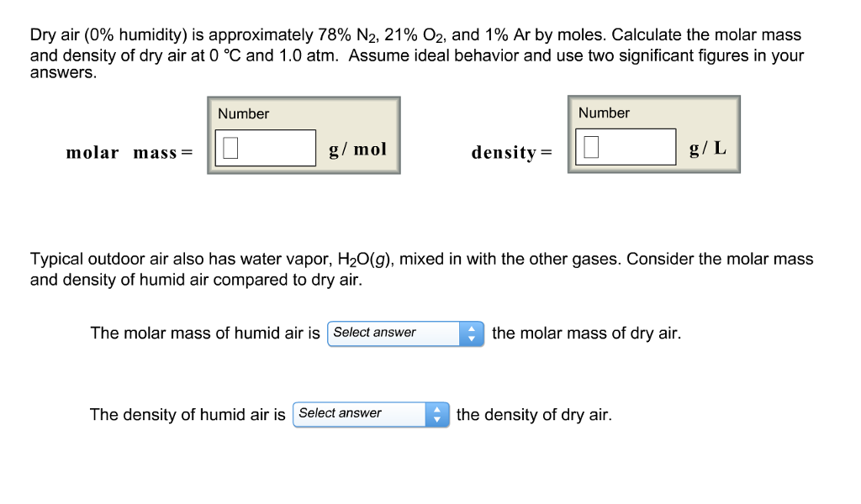Image resolution: width=861 pixels, height=504 pixels.
Task: Click down arrow on density answer selector
Action: coord(438,418)
